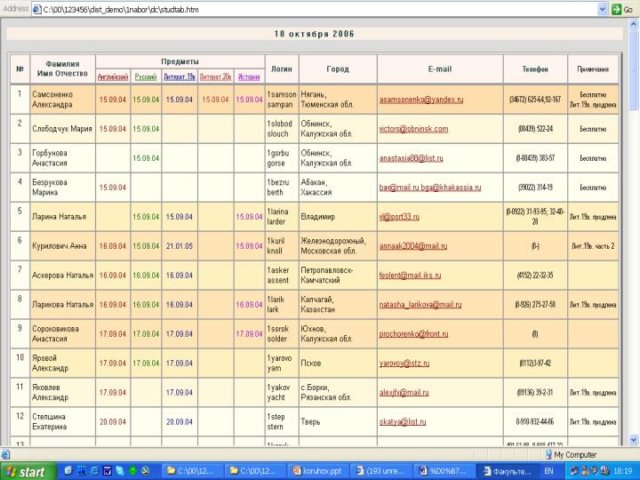Open the victors@obninsk.com email link
This screenshot has width=640, height=480.
click(x=413, y=129)
